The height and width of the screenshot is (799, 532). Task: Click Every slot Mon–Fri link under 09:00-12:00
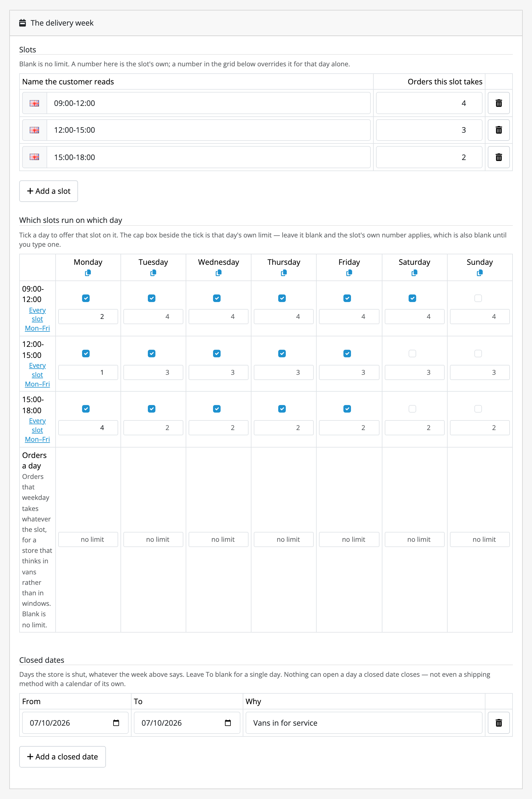(x=37, y=319)
